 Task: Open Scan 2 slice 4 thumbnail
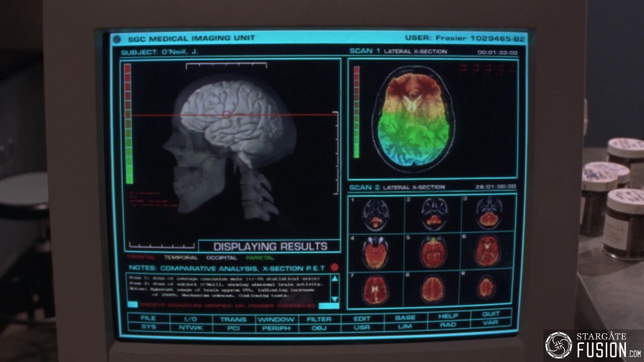(x=375, y=252)
